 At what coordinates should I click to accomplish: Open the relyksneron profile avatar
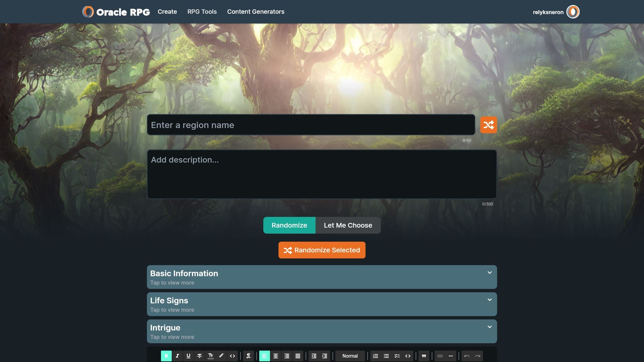point(573,12)
